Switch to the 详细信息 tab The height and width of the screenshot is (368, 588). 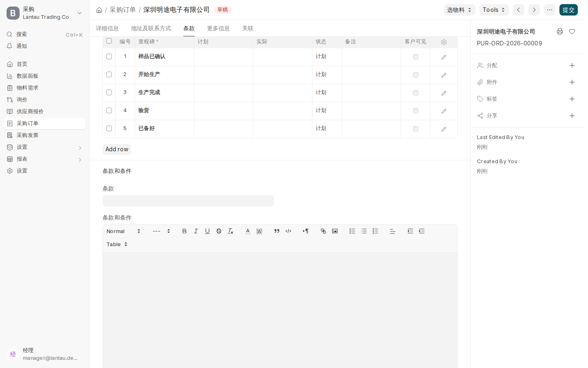107,28
